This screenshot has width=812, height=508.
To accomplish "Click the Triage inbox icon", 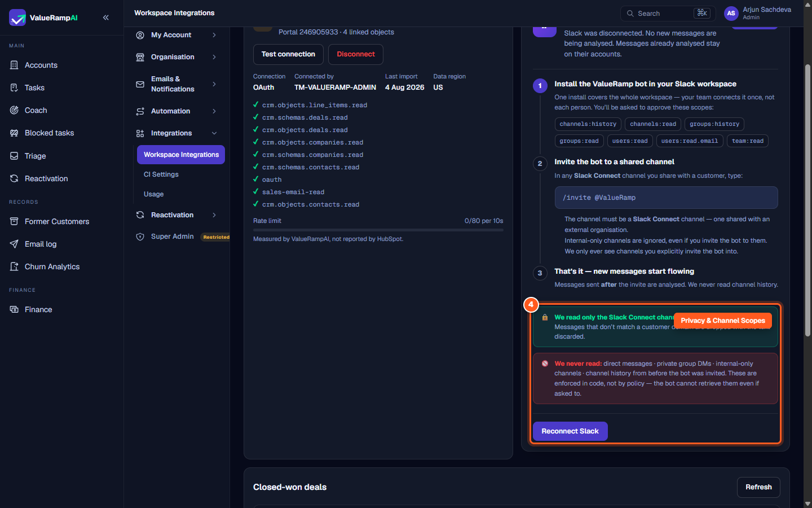I will [14, 156].
